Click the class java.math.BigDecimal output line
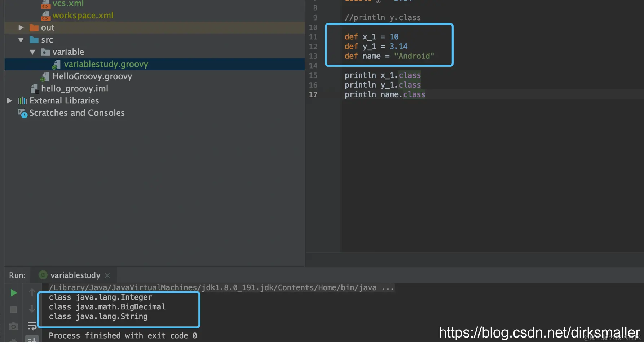This screenshot has width=644, height=344. (x=107, y=307)
